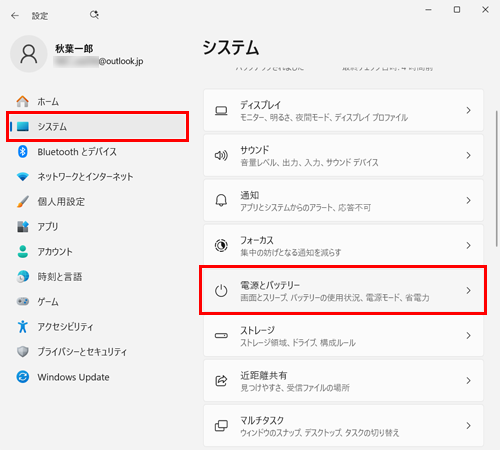The image size is (500, 450).
Task: Expand 通知 with its chevron
Action: [x=468, y=200]
